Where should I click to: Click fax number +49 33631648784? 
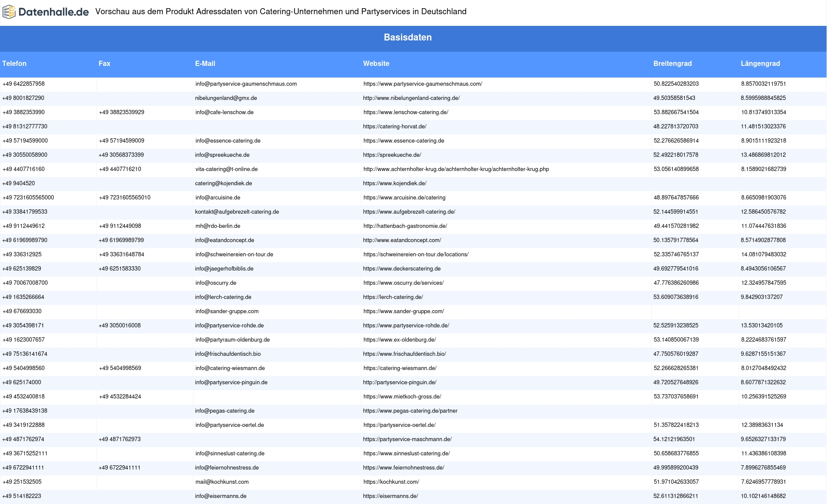click(121, 255)
